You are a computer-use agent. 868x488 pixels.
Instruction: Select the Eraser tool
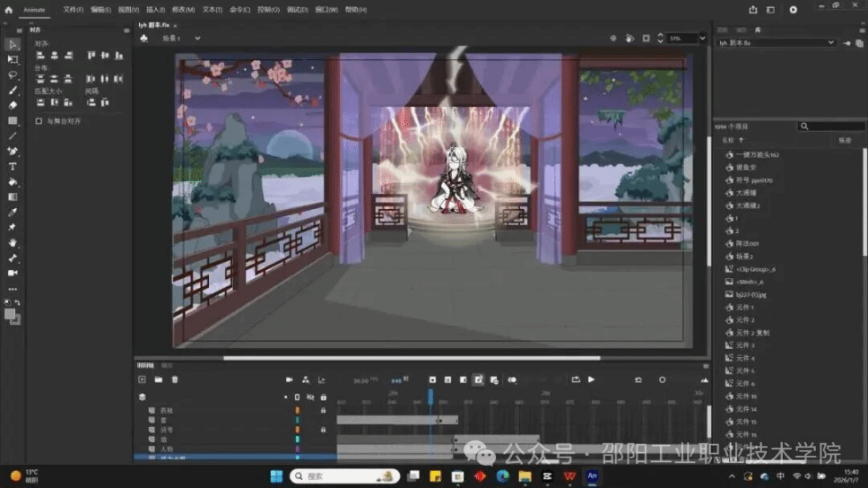pyautogui.click(x=13, y=105)
